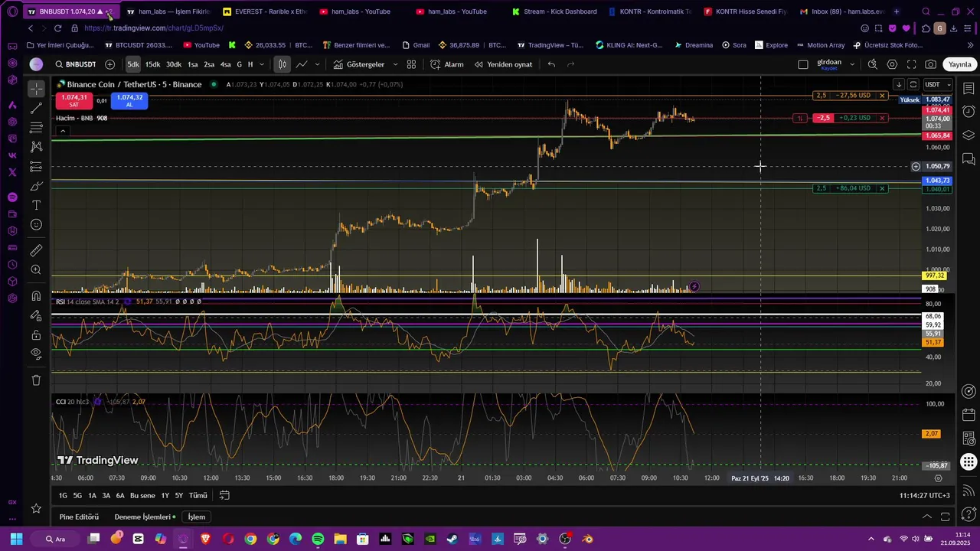Click the 1.074,31 SAT sell button
The height and width of the screenshot is (551, 980).
tap(74, 100)
